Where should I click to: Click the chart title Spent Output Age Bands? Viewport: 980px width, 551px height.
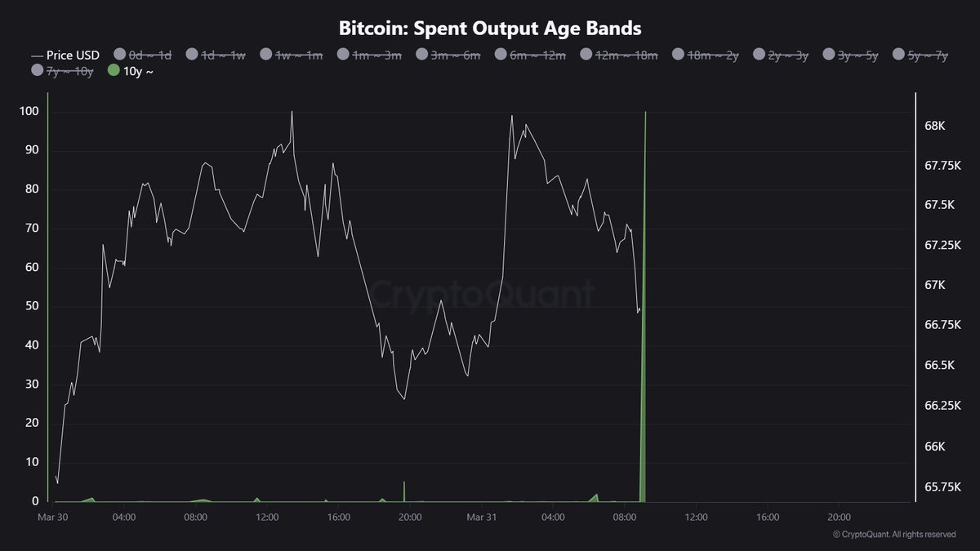pyautogui.click(x=490, y=28)
